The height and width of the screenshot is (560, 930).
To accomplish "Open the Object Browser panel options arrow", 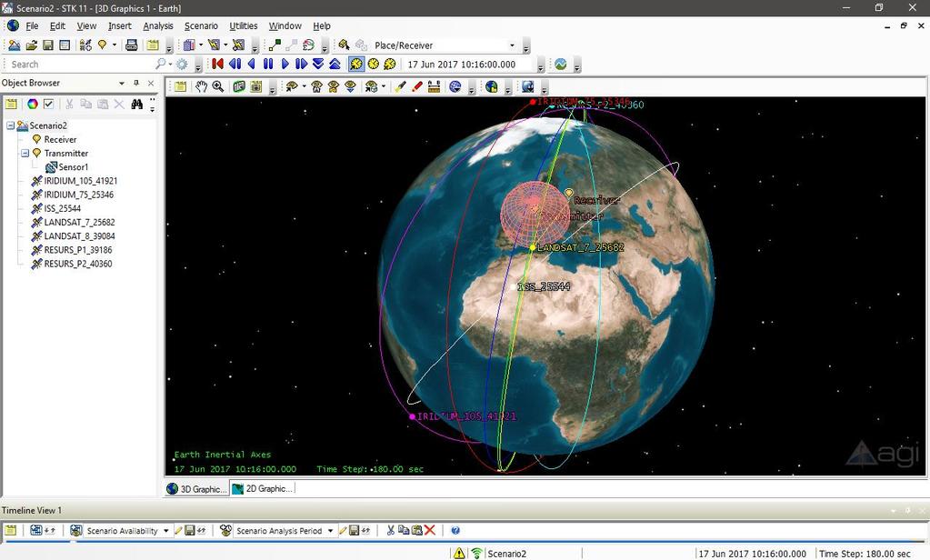I will tap(122, 83).
